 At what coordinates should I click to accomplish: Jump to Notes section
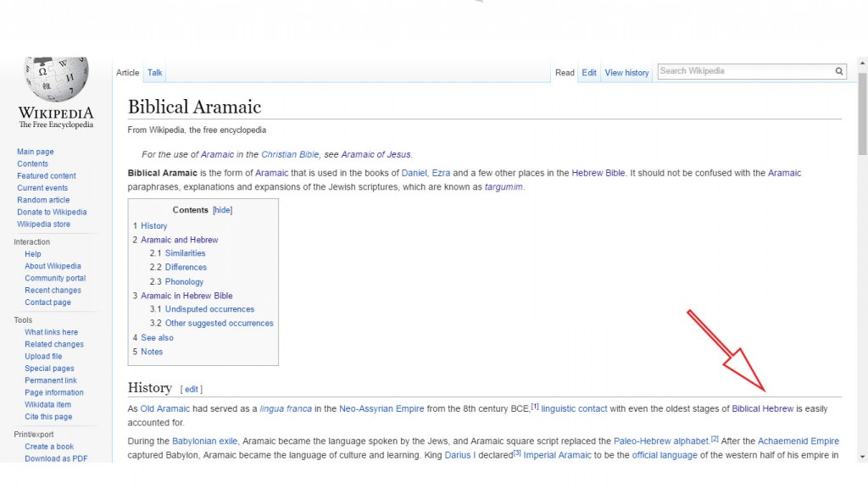click(152, 352)
